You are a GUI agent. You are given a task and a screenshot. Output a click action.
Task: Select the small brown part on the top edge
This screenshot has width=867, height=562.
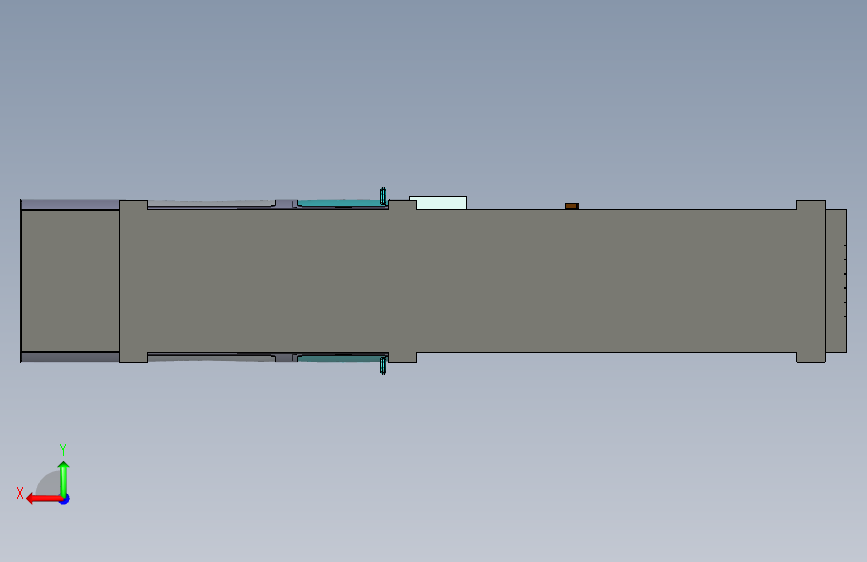572,206
